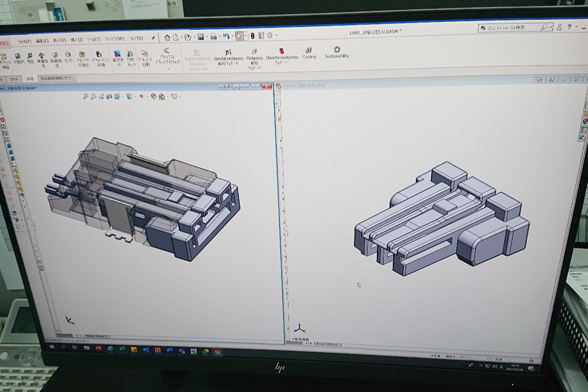
Task: Switch to SolidWorks on the taskbar
Action: pyautogui.click(x=218, y=352)
